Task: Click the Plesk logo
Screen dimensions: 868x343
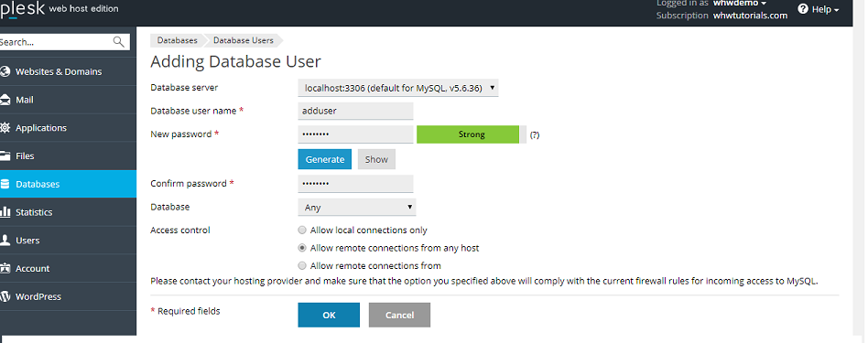Action: 22,9
